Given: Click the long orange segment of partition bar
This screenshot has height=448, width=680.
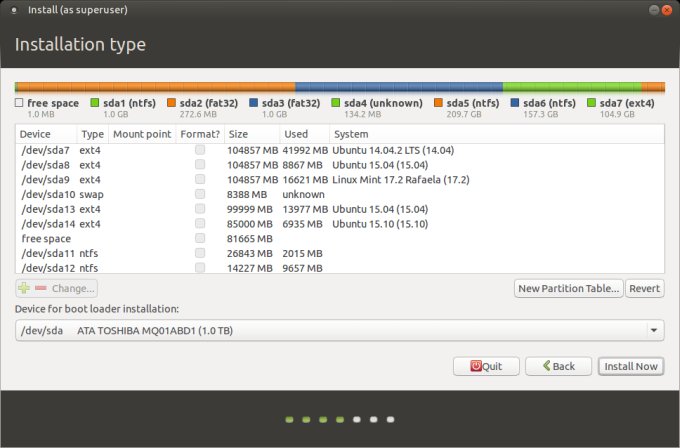Looking at the screenshot, I should [157, 87].
